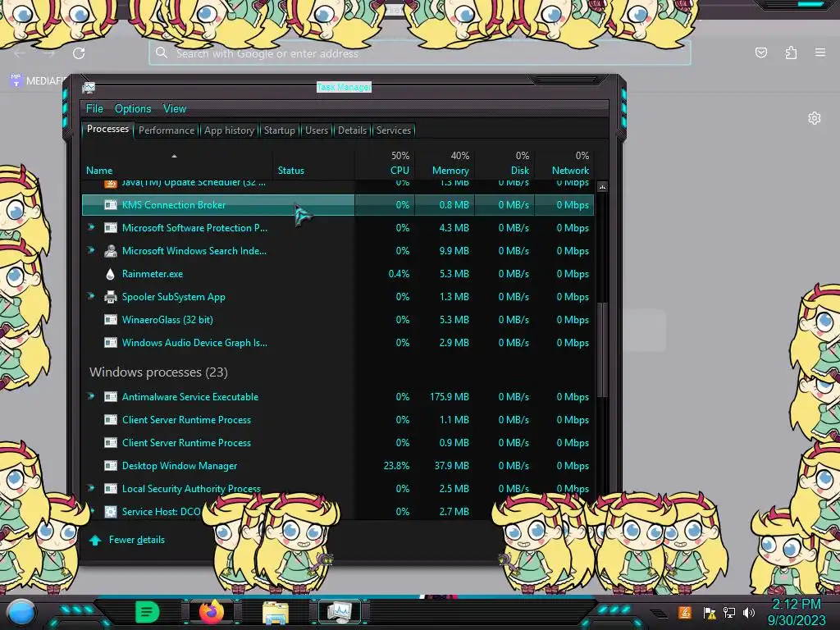Expand Spooler SubSystem App group
Viewport: 840px width, 630px height.
tap(92, 296)
